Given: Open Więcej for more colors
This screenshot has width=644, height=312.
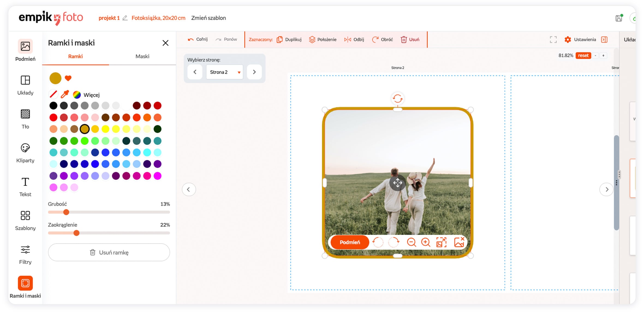Looking at the screenshot, I should click(x=86, y=95).
